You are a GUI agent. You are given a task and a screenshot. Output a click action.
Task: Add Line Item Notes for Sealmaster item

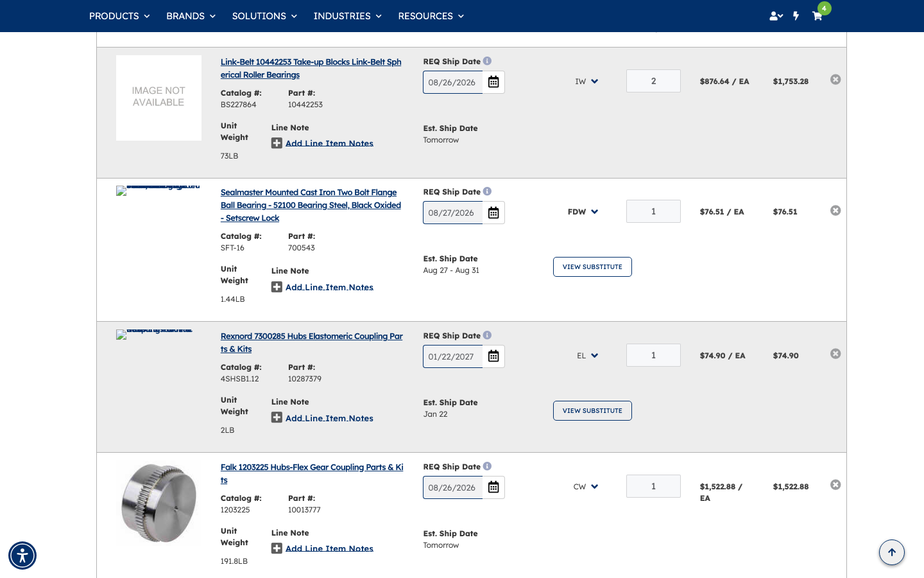[x=329, y=287]
